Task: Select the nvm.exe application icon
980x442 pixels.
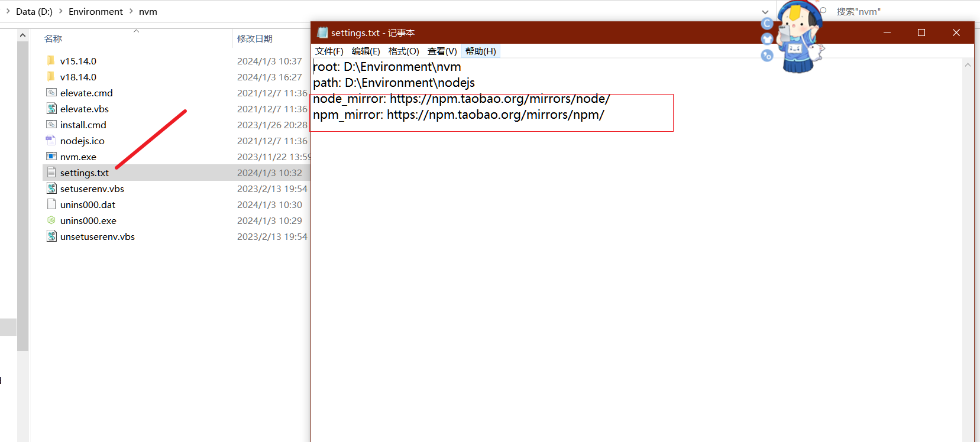Action: (x=51, y=157)
